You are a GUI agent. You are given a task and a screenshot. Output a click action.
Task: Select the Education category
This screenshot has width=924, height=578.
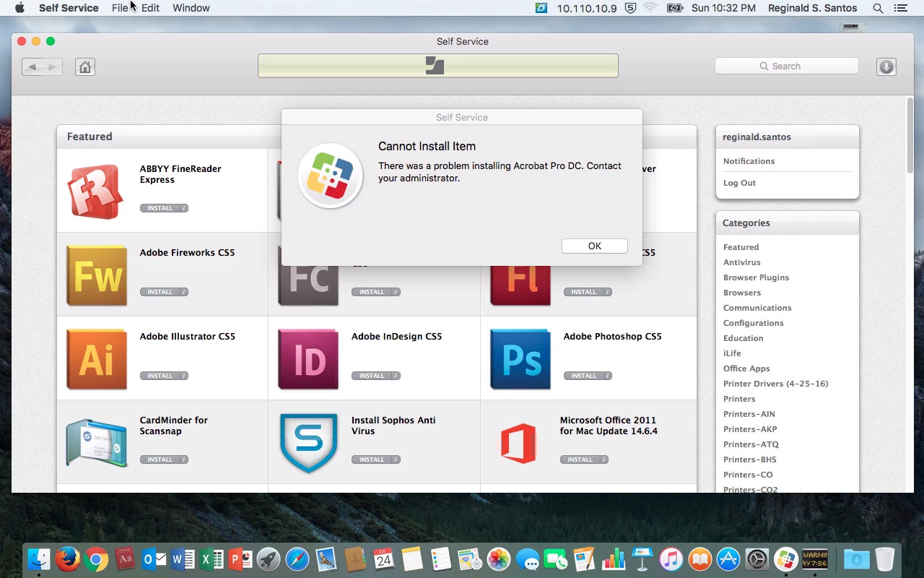click(x=743, y=338)
